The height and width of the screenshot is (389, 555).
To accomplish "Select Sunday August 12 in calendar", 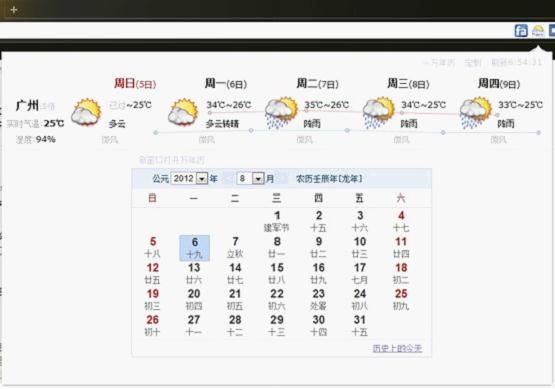I will coord(153,274).
